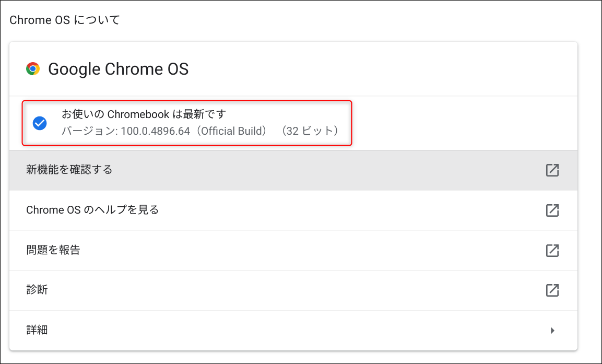Click the Official Build text
This screenshot has height=364, width=602.
[233, 131]
